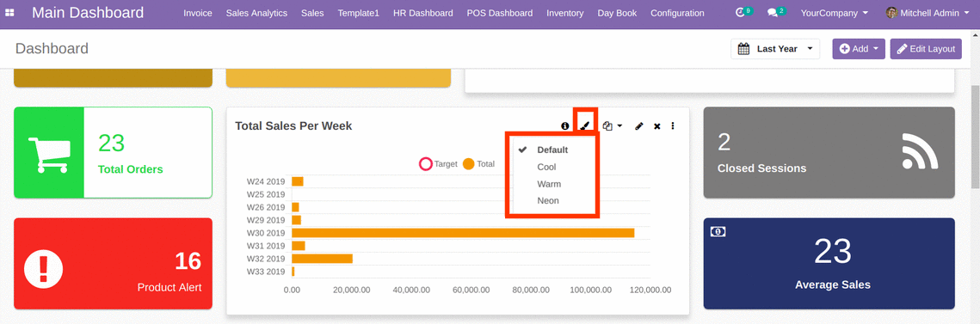
Task: Expand the Add dropdown button
Action: (x=858, y=49)
